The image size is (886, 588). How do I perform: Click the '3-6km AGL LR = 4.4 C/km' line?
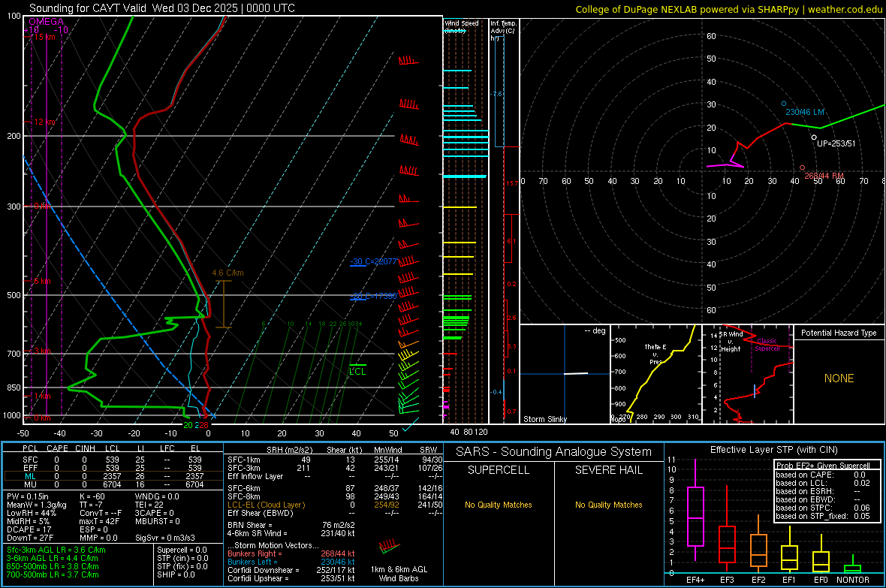click(x=53, y=558)
